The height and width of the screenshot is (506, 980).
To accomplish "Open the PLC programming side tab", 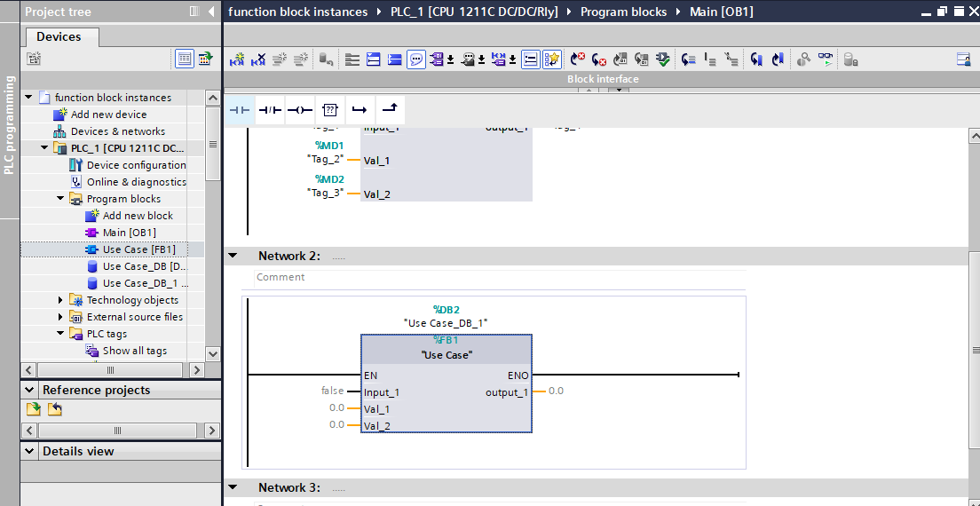I will tap(10, 124).
